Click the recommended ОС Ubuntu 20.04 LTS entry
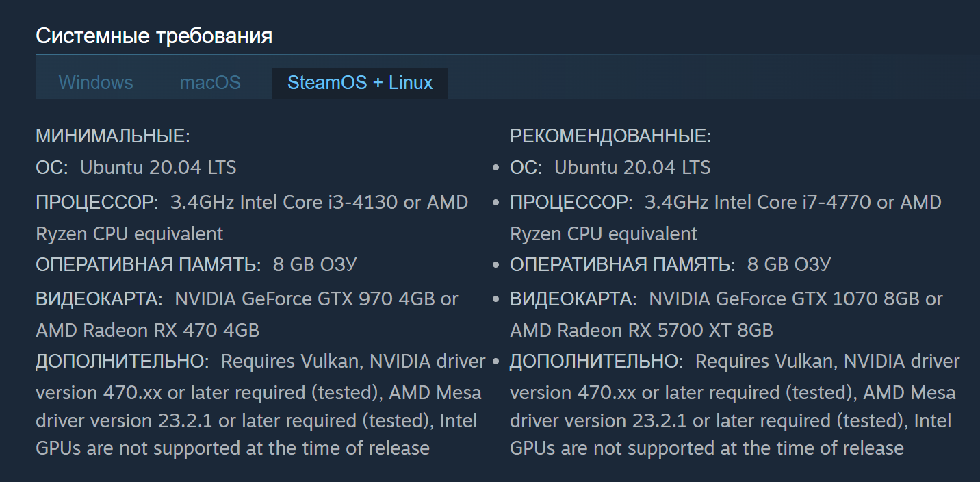This screenshot has width=980, height=482. click(610, 167)
